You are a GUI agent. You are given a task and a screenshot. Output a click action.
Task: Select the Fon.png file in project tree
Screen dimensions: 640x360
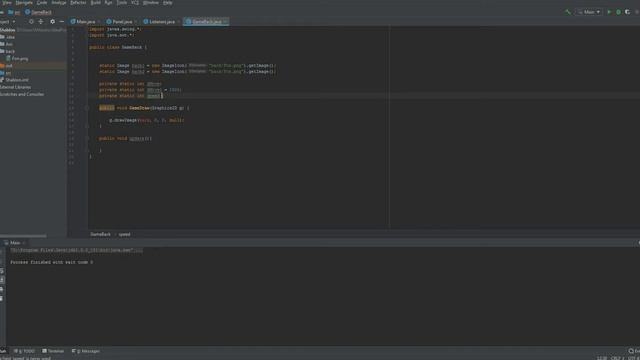17,59
